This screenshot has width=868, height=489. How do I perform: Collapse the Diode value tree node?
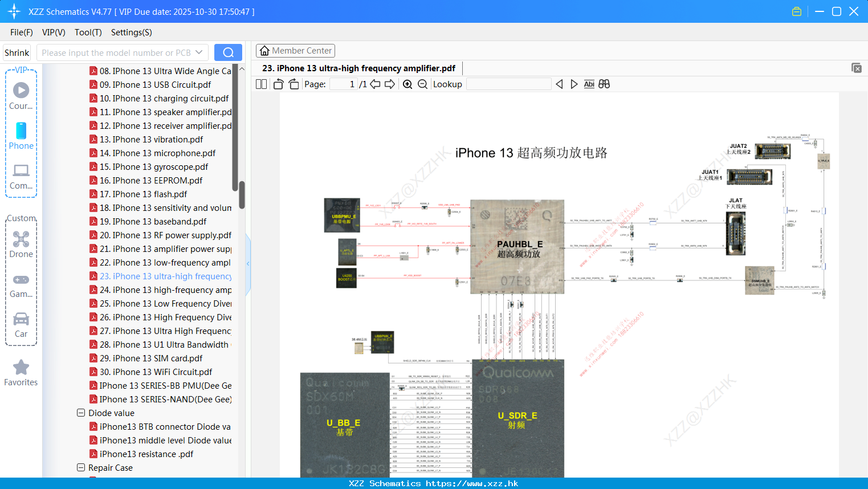[x=81, y=413]
